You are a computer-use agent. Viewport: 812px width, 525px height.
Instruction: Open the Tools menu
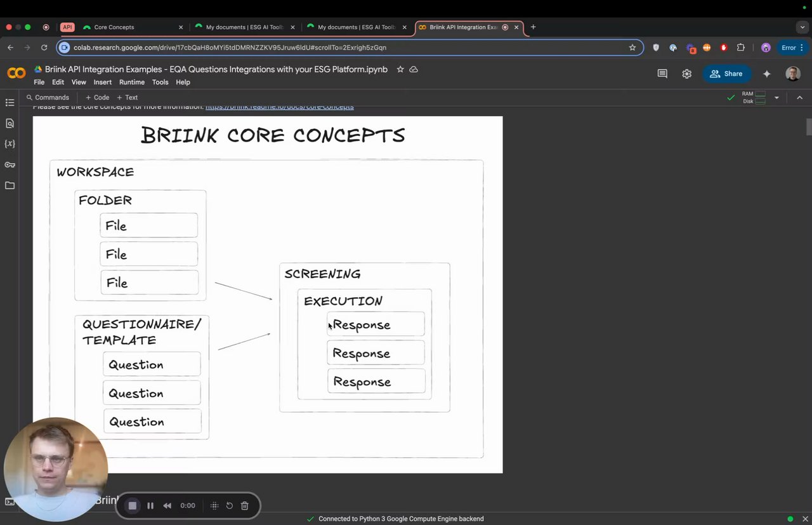160,82
